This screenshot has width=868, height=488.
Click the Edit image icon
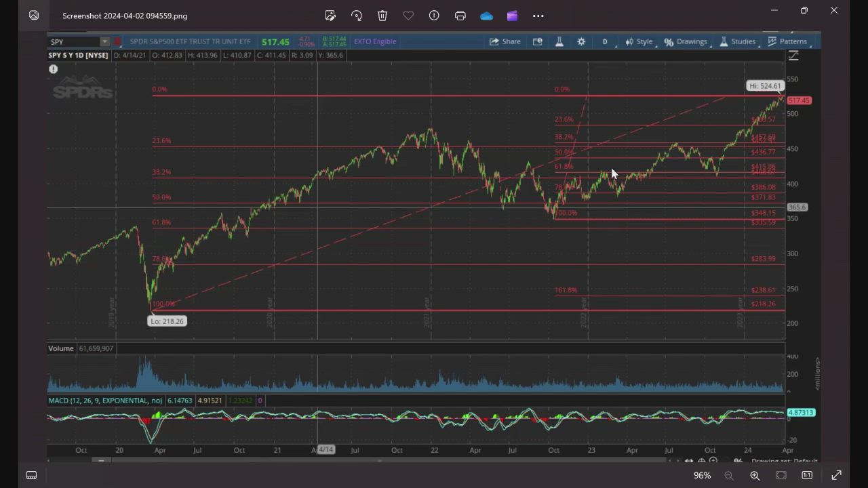point(330,16)
